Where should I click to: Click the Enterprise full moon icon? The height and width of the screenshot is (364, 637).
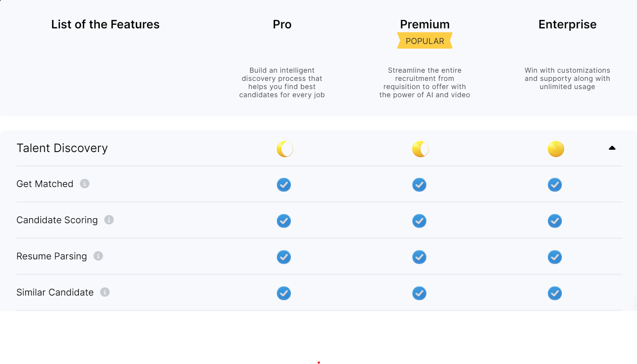556,149
